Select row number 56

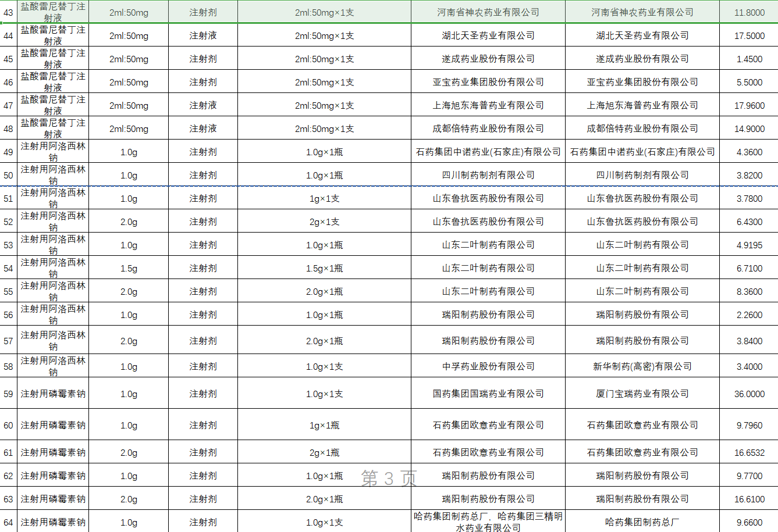click(x=8, y=315)
